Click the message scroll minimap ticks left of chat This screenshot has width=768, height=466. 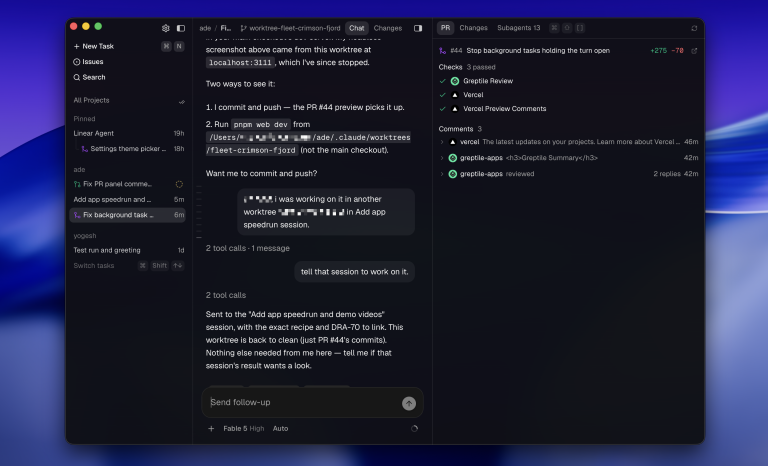click(x=199, y=212)
